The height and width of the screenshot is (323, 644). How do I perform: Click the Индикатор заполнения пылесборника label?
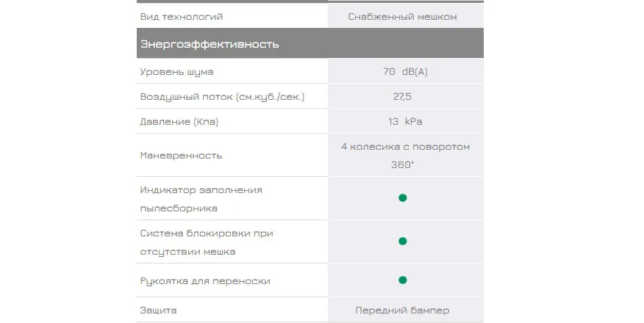[201, 199]
